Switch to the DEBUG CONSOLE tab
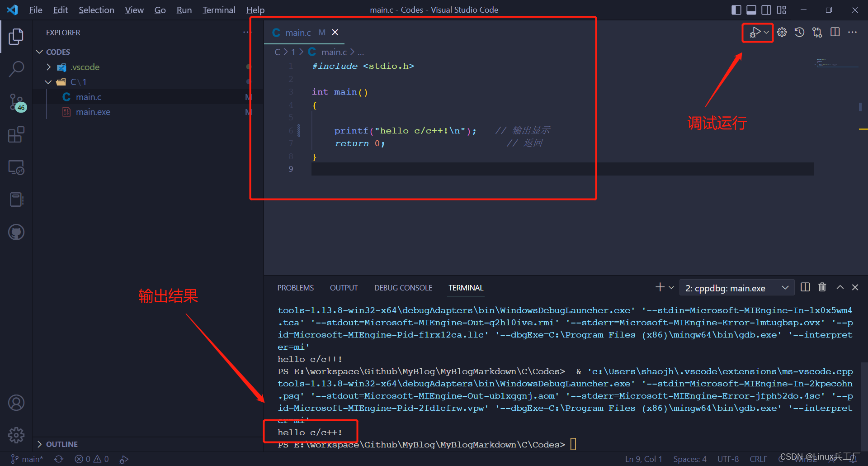The height and width of the screenshot is (466, 868). (403, 288)
